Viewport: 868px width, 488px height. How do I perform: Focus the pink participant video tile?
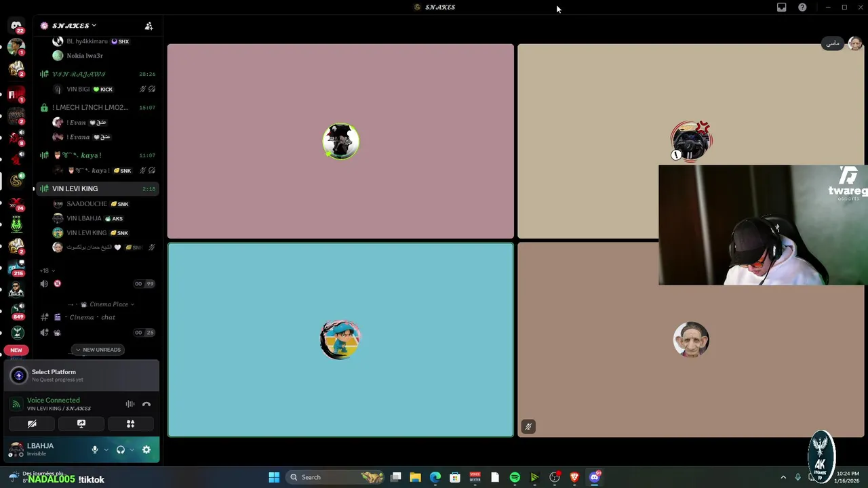[340, 141]
